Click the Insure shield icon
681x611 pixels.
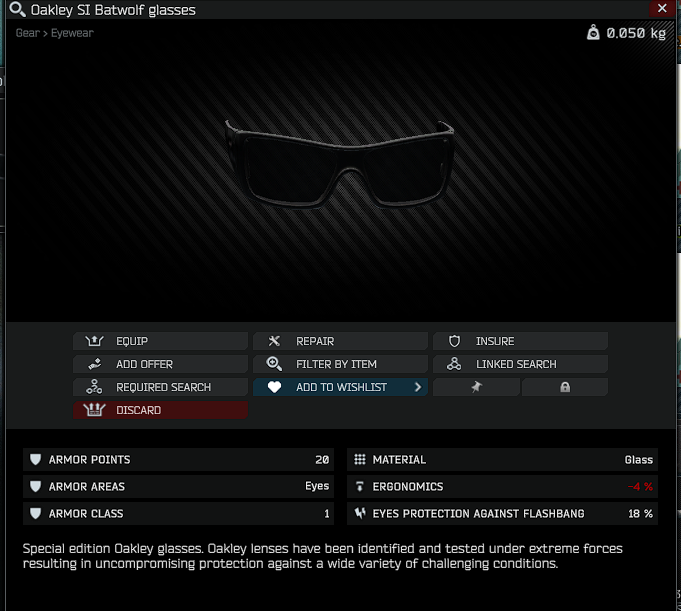pyautogui.click(x=454, y=341)
